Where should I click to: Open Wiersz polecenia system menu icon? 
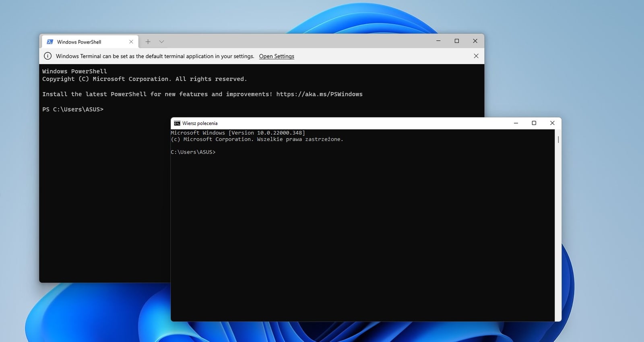[177, 123]
